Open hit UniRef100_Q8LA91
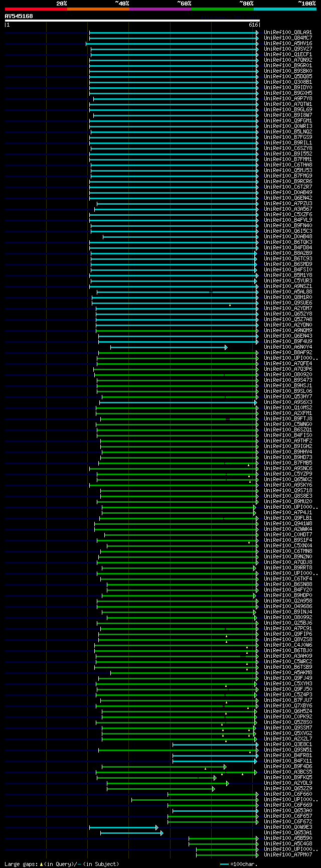Screen dimensions: 321x868 click(288, 32)
